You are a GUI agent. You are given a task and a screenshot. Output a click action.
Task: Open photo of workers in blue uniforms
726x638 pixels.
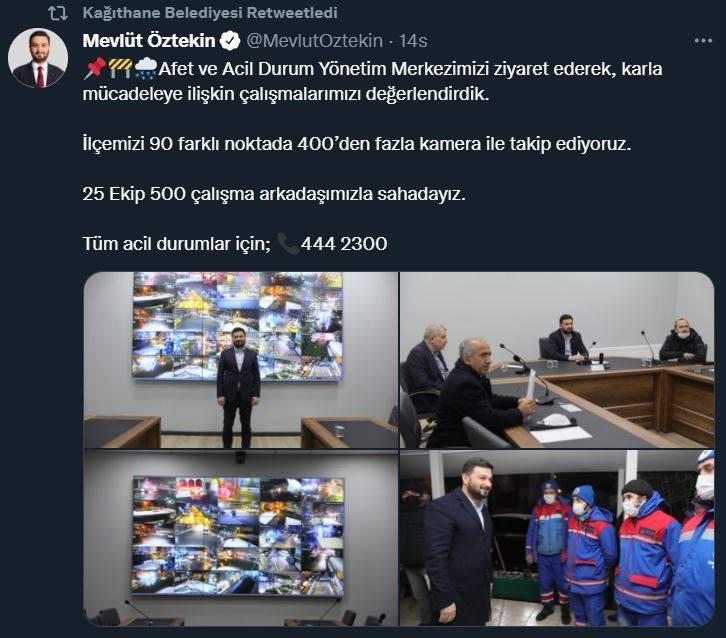pyautogui.click(x=557, y=538)
